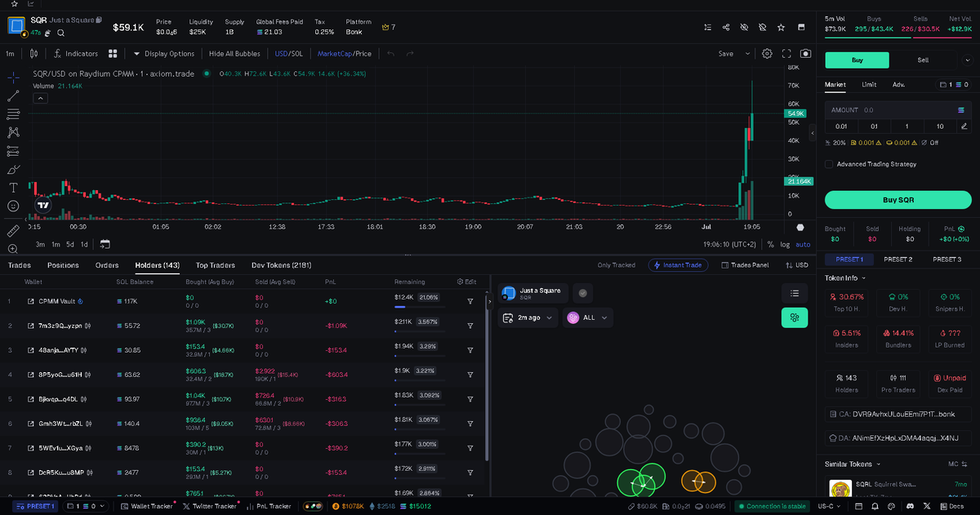980x515 pixels.
Task: Select the Limit order tab
Action: 869,84
